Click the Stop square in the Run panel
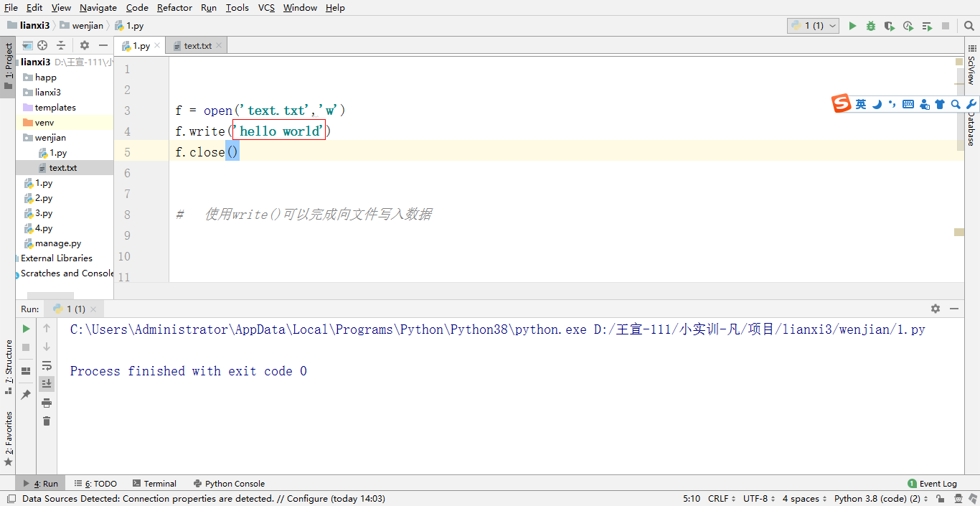 [x=26, y=347]
